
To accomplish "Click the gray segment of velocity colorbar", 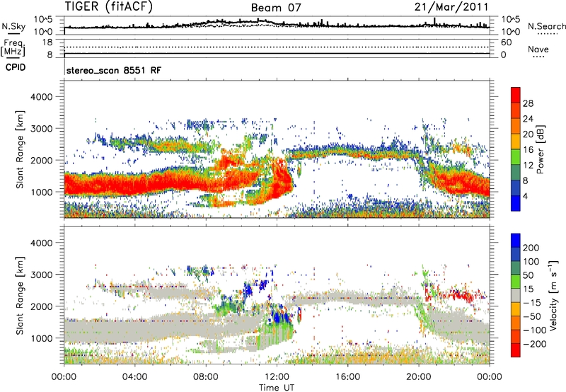I will (x=516, y=296).
